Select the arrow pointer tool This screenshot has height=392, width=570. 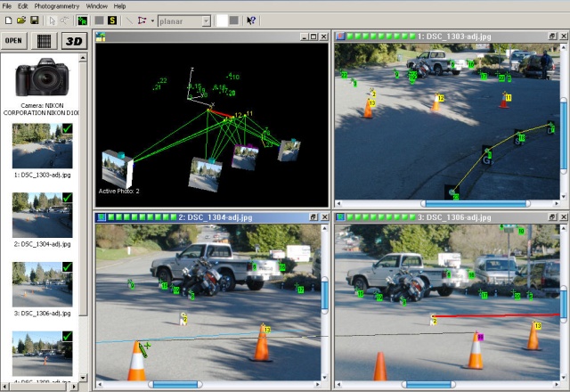click(x=52, y=20)
